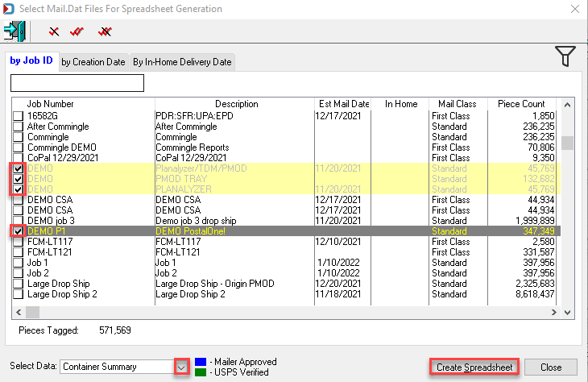Click the Create Spreadsheet button
The height and width of the screenshot is (382, 588).
pyautogui.click(x=474, y=367)
